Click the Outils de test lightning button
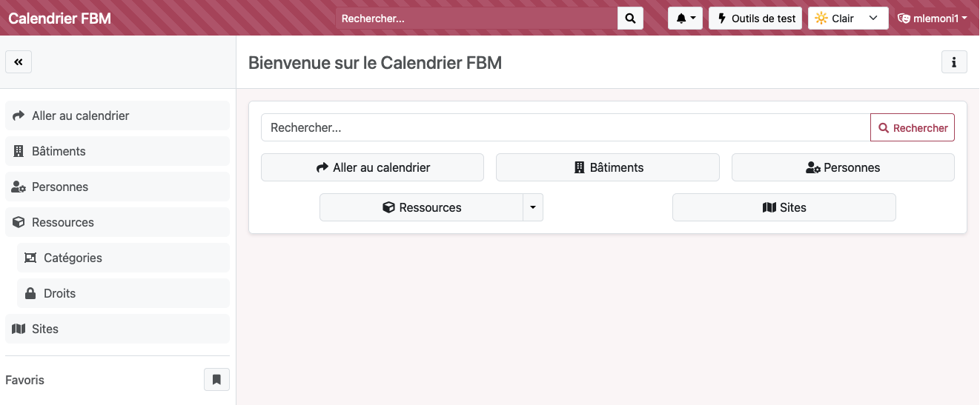 755,19
